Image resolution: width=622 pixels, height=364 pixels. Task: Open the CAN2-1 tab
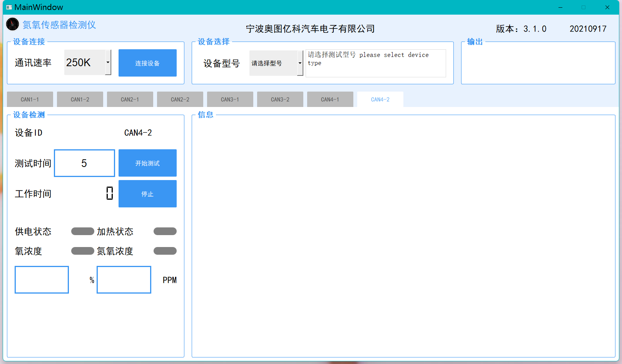130,99
